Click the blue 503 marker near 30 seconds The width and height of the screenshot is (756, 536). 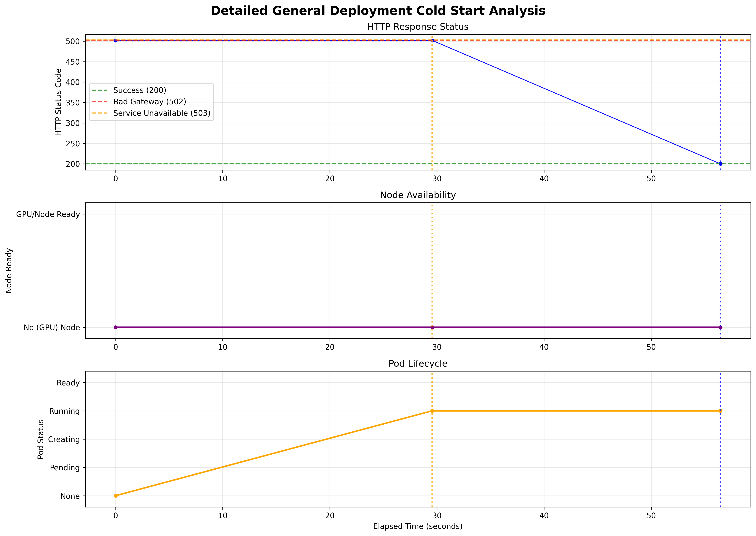[432, 40]
